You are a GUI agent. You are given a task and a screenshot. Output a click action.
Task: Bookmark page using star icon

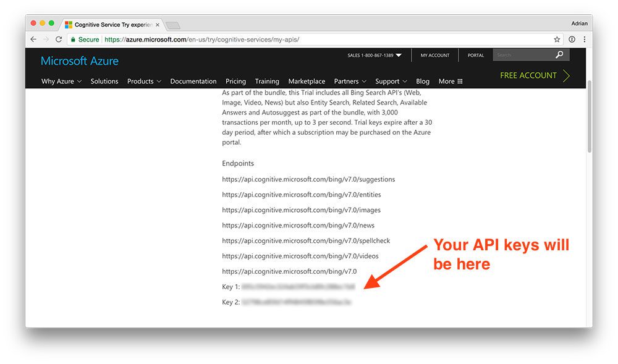(x=557, y=40)
